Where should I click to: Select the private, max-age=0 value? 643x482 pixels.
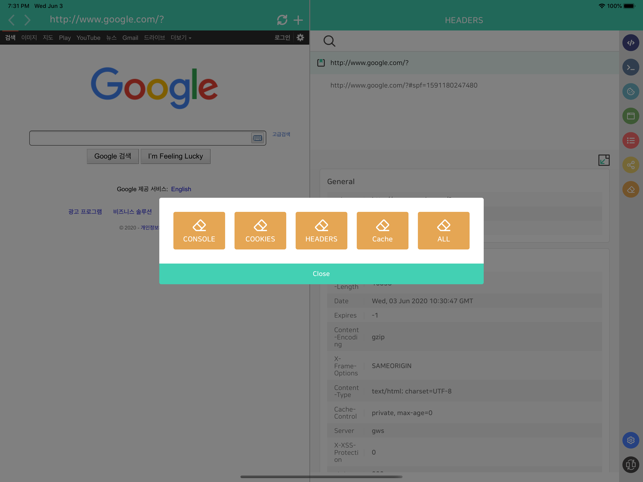(x=402, y=413)
